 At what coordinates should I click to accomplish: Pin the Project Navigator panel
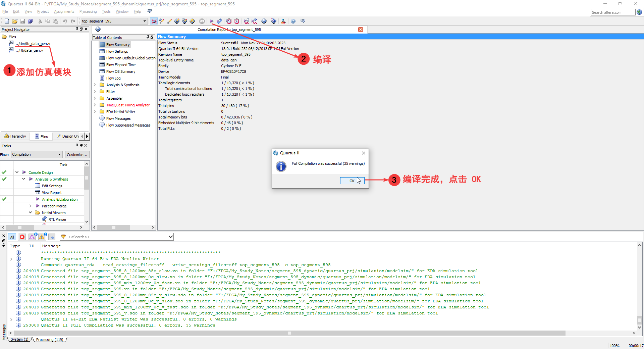pos(77,29)
